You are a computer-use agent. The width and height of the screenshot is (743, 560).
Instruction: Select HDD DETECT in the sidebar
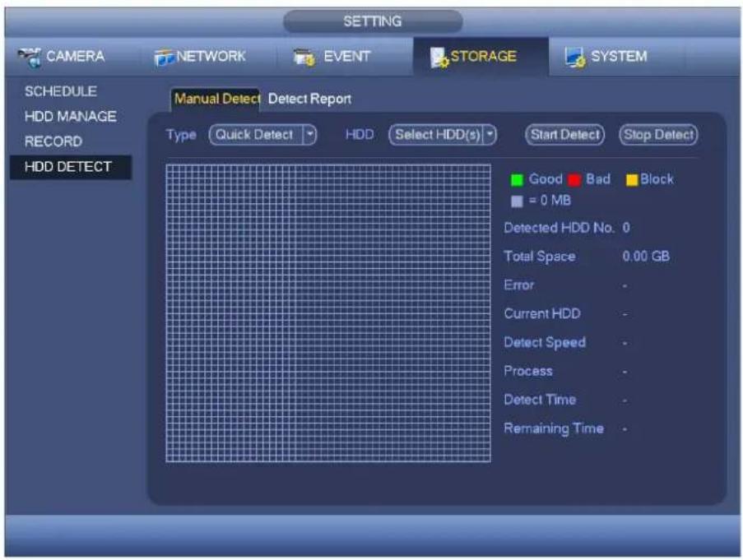click(x=71, y=167)
